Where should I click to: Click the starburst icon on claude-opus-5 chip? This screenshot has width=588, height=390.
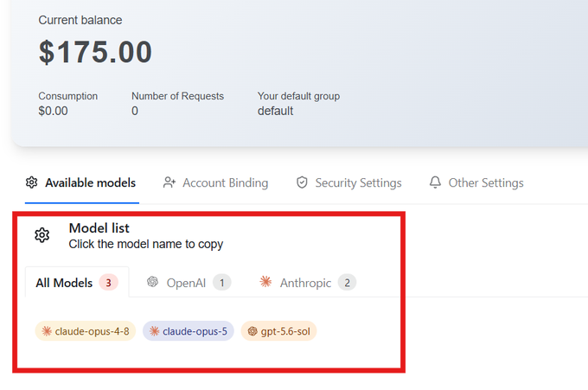154,331
